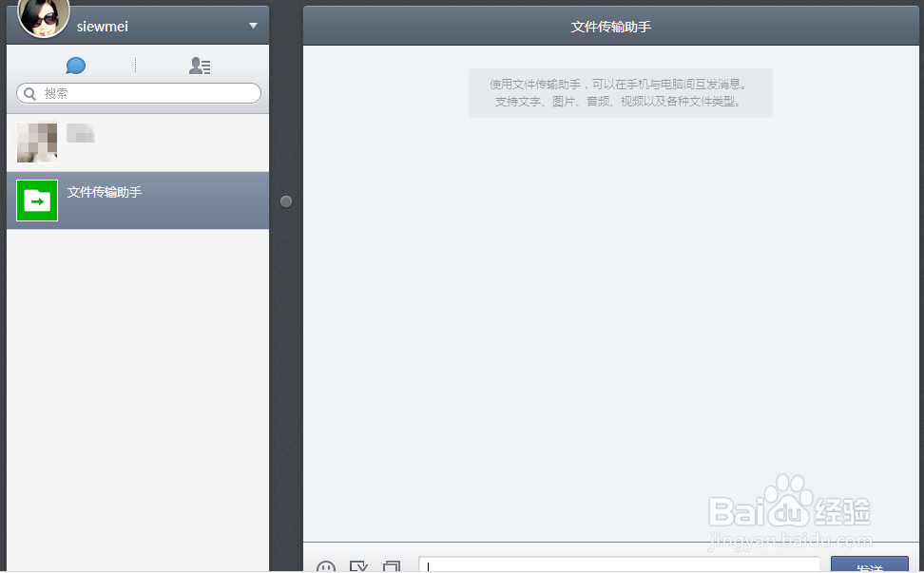The image size is (924, 573).
Task: Click the 发送 send button
Action: [x=870, y=564]
